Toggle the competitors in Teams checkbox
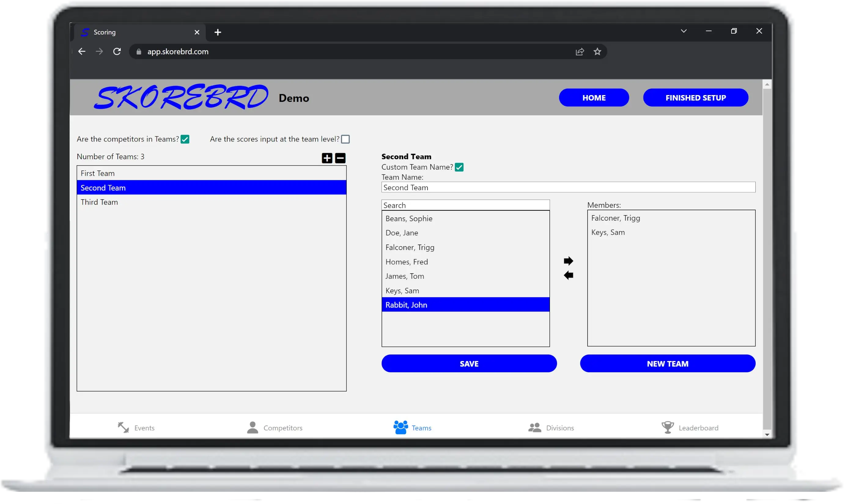Viewport: 844px width, 504px height. click(185, 139)
